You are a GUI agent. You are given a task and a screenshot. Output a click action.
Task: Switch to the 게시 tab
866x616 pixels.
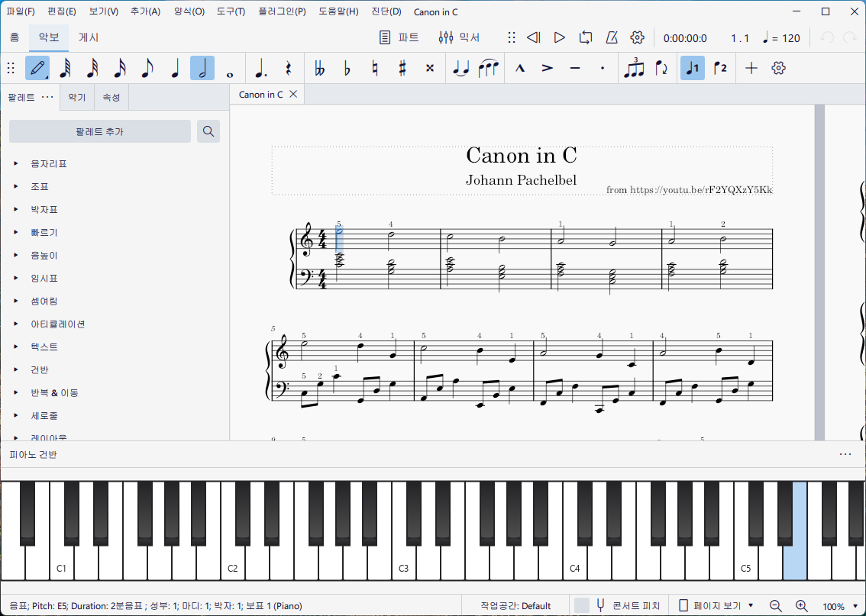tap(89, 37)
